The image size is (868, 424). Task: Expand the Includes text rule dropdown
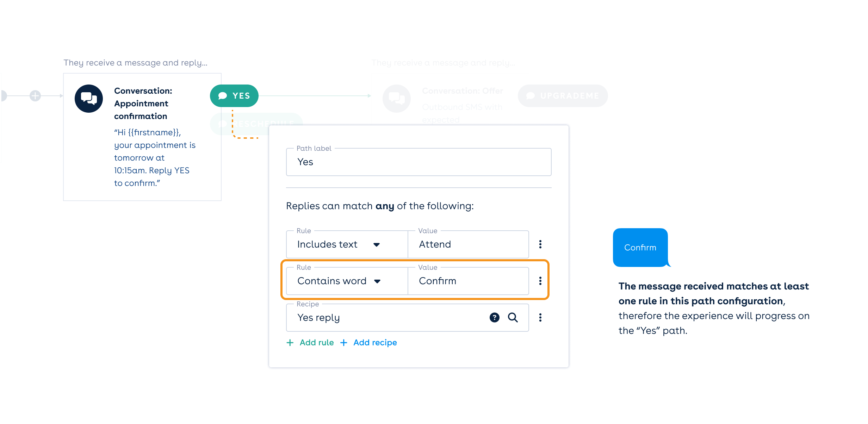click(x=377, y=245)
